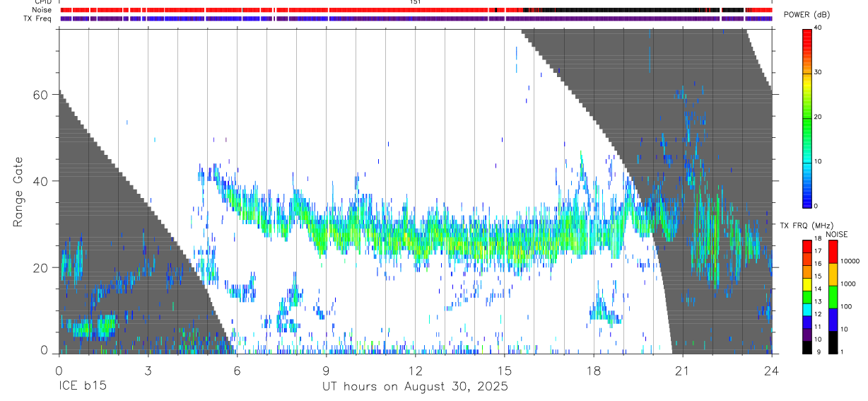Click the TX FRQ legend tick '16'

tap(819, 264)
